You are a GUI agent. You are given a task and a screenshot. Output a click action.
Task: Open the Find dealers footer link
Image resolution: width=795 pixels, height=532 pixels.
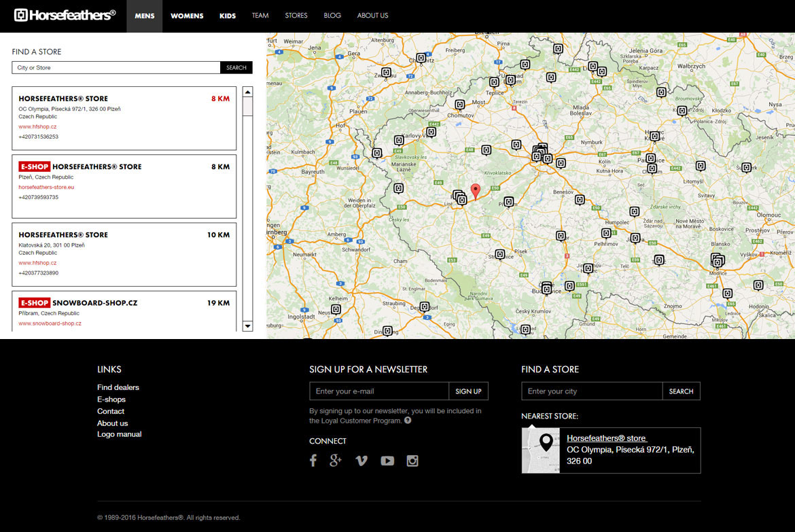(x=118, y=387)
